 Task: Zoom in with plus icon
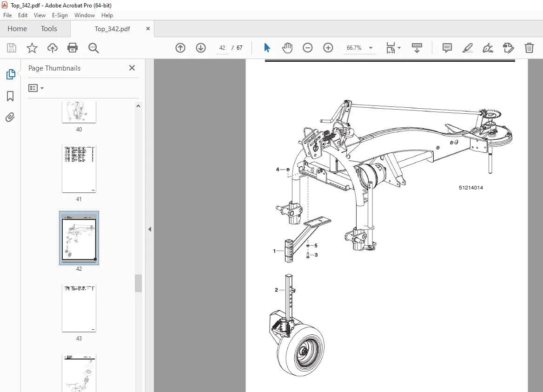click(328, 48)
